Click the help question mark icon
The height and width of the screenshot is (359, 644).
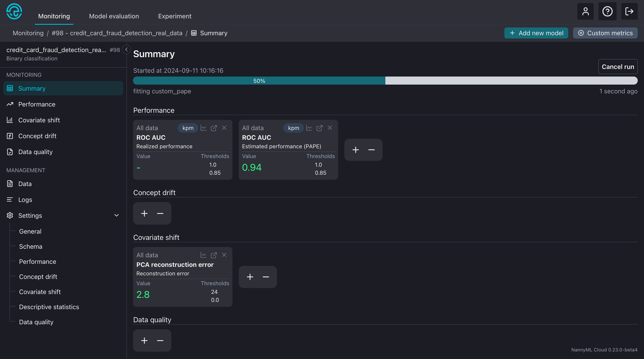click(x=607, y=11)
